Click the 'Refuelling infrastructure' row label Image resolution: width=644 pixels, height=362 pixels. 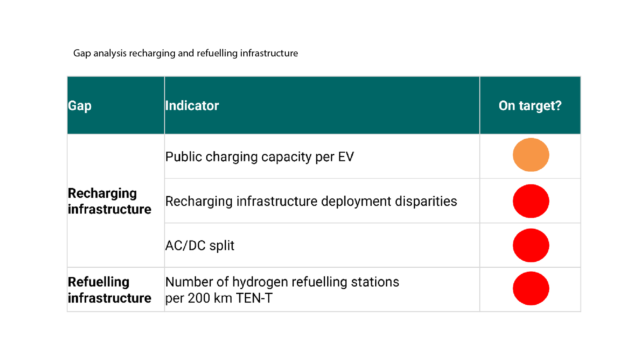109,290
